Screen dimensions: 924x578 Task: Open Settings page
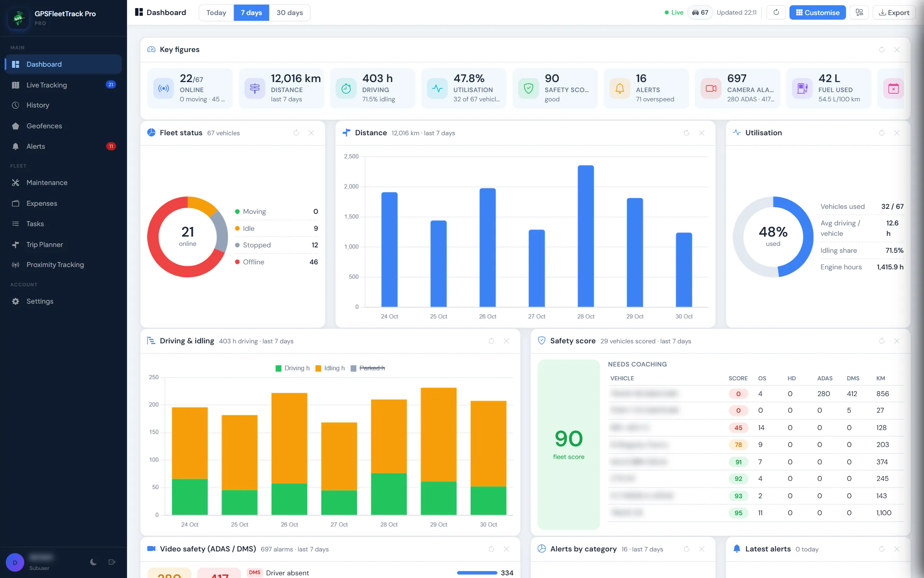64,301
